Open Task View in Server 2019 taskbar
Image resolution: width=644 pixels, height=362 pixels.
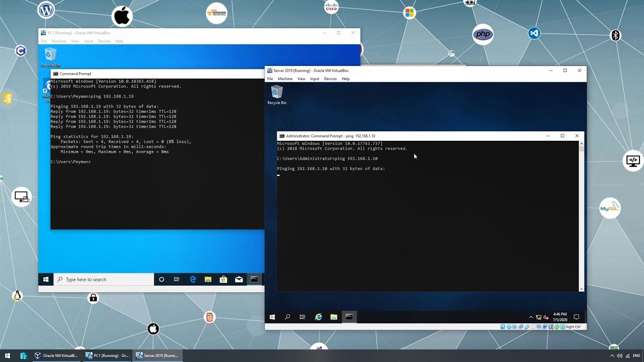pyautogui.click(x=302, y=317)
